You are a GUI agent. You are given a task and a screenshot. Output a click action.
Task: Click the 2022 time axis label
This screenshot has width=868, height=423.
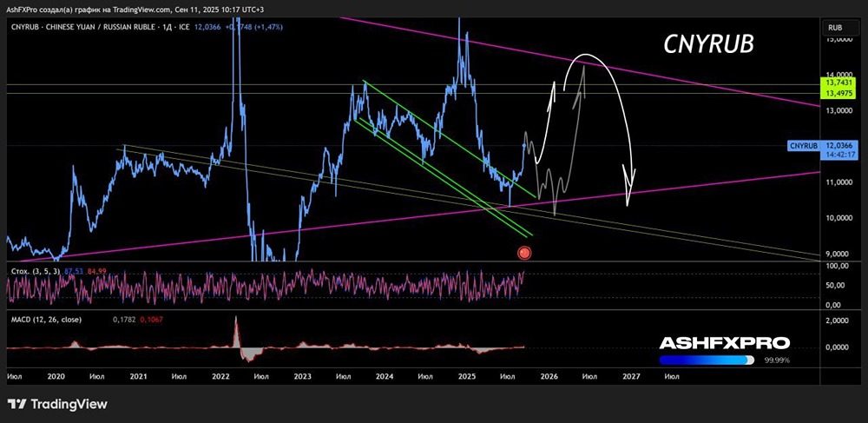[x=220, y=376]
